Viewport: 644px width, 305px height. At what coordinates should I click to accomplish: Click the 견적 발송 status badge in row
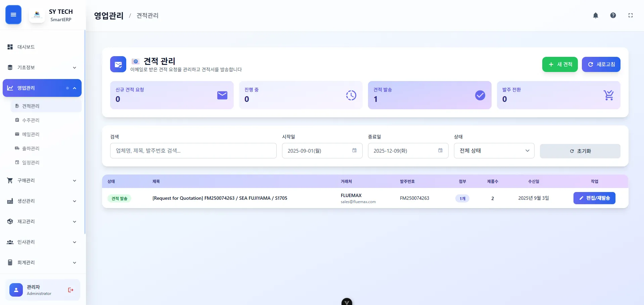tap(119, 198)
